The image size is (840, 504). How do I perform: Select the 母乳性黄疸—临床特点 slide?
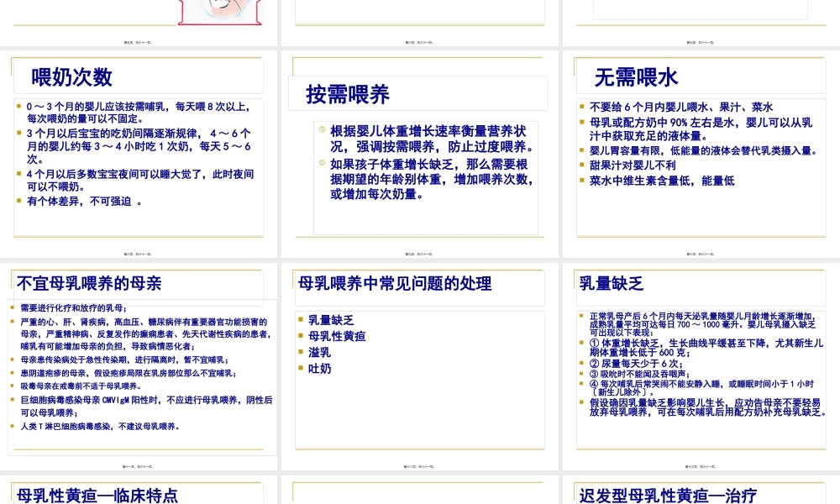coord(137,496)
